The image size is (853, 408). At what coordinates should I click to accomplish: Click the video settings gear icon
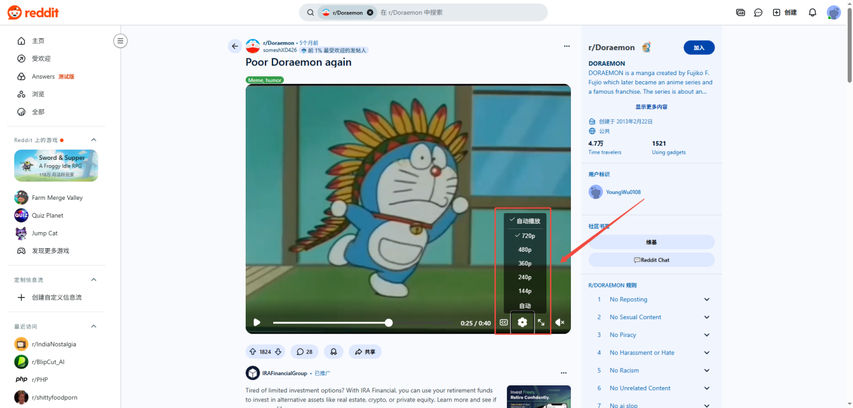pyautogui.click(x=522, y=323)
